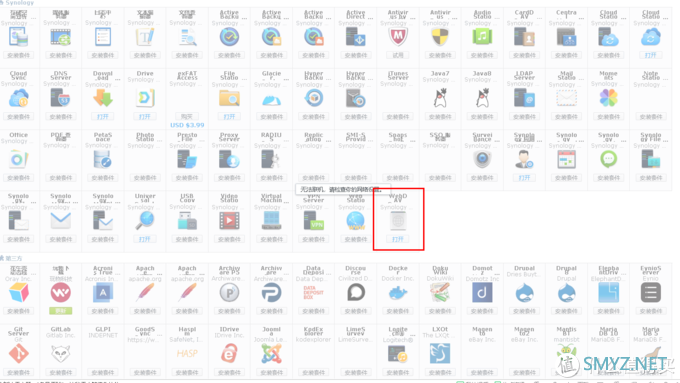Select the LXQt bird icon
This screenshot has width=680, height=383.
[440, 354]
